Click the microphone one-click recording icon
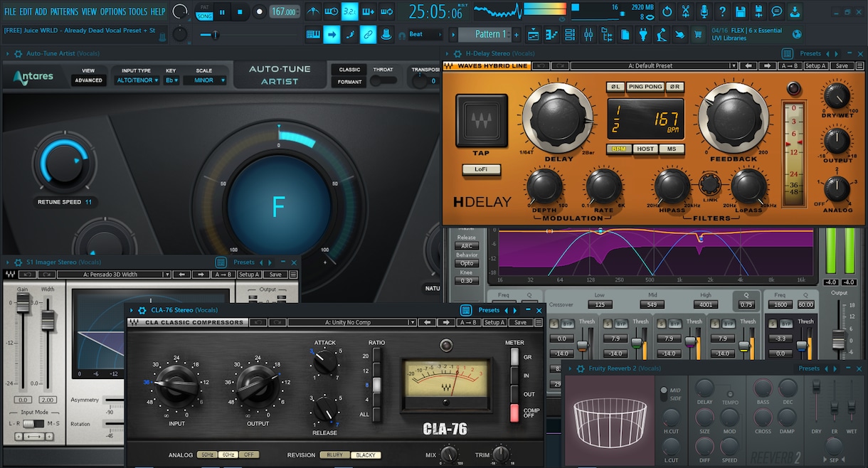This screenshot has height=468, width=868. 704,11
